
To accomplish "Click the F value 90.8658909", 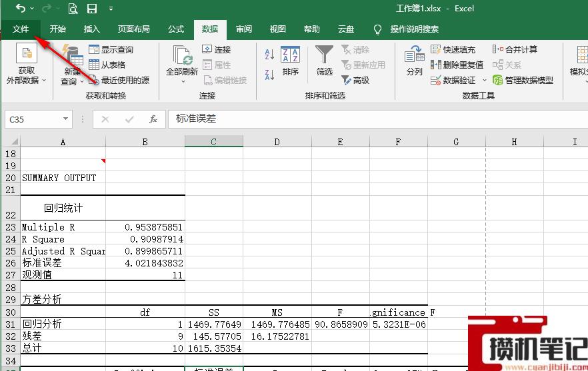I will click(x=341, y=324).
